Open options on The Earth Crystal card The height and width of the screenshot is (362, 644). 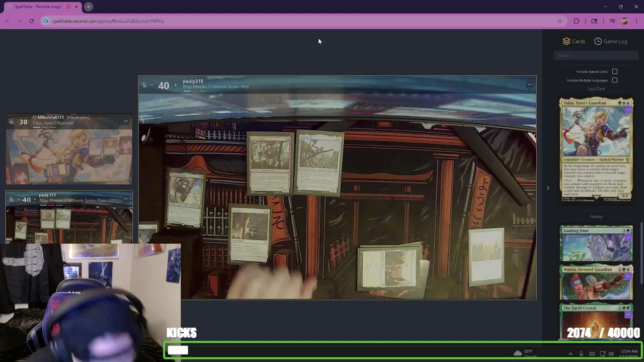627,315
